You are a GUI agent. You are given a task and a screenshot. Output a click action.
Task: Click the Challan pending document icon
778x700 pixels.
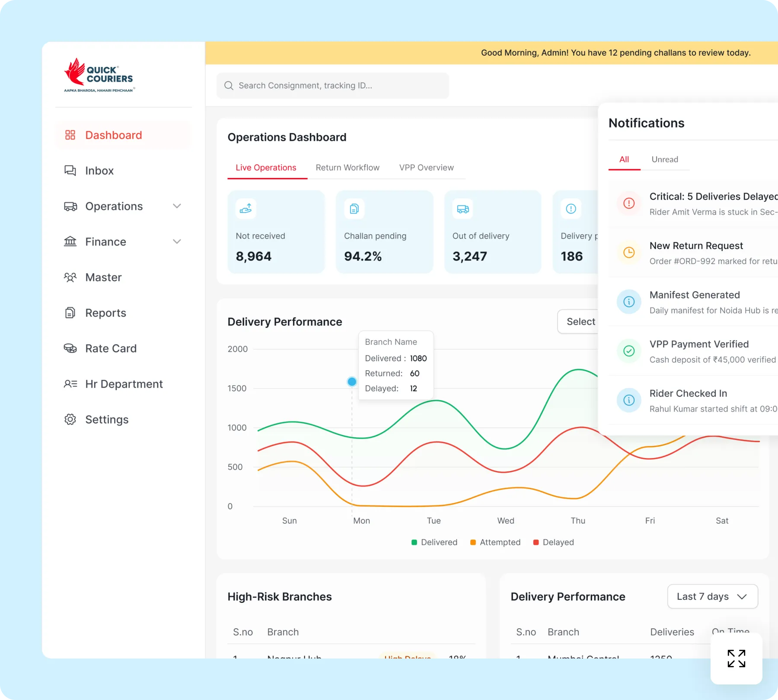(354, 209)
